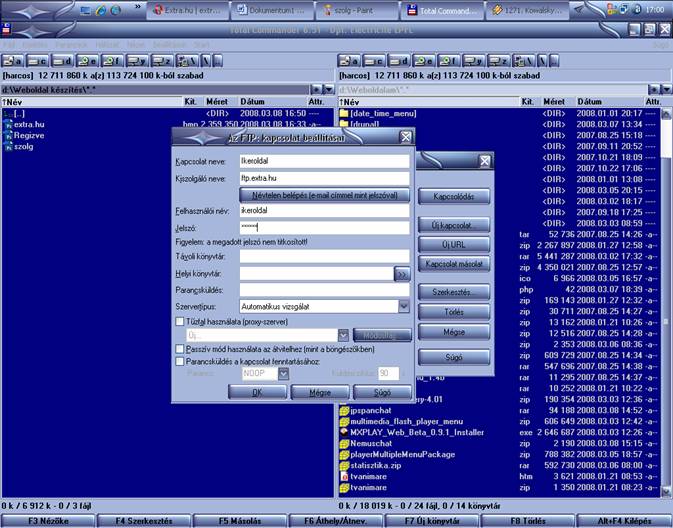The image size is (673, 528).
Task: Check the passive mode transfer checkbox
Action: coord(180,348)
